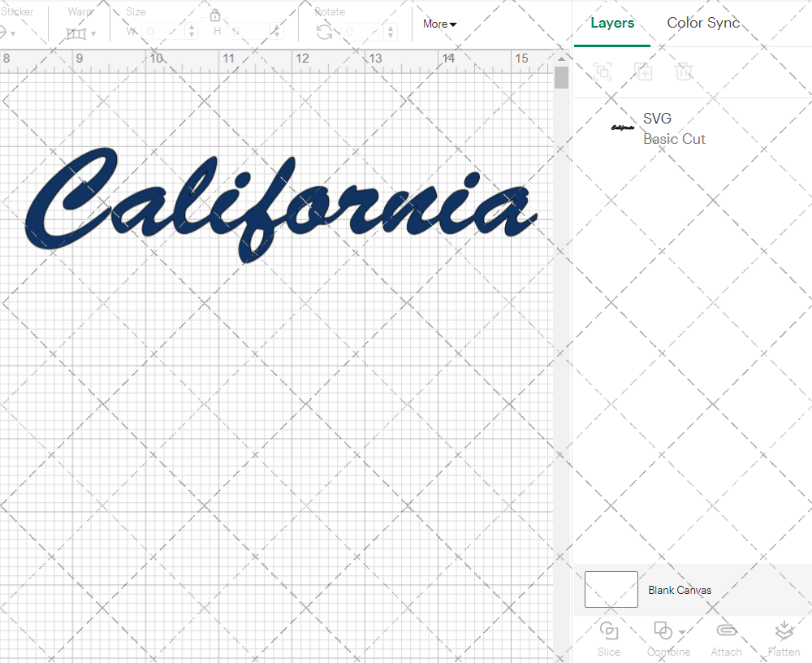Select the Slice tool
812x663 pixels.
tap(609, 638)
